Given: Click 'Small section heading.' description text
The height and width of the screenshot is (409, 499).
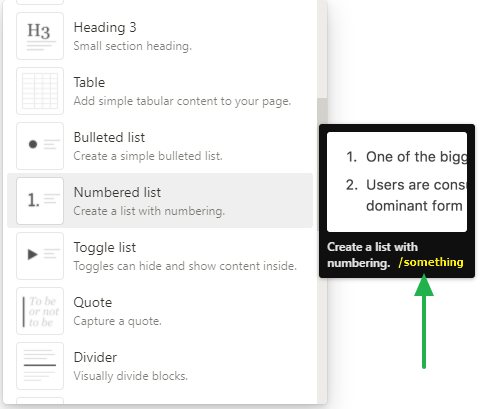Looking at the screenshot, I should 133,46.
